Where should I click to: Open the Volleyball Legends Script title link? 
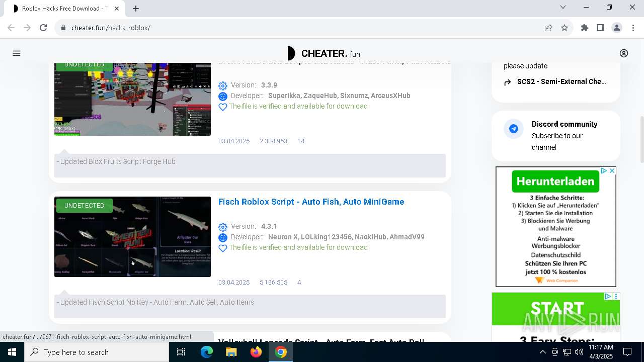[x=321, y=340]
